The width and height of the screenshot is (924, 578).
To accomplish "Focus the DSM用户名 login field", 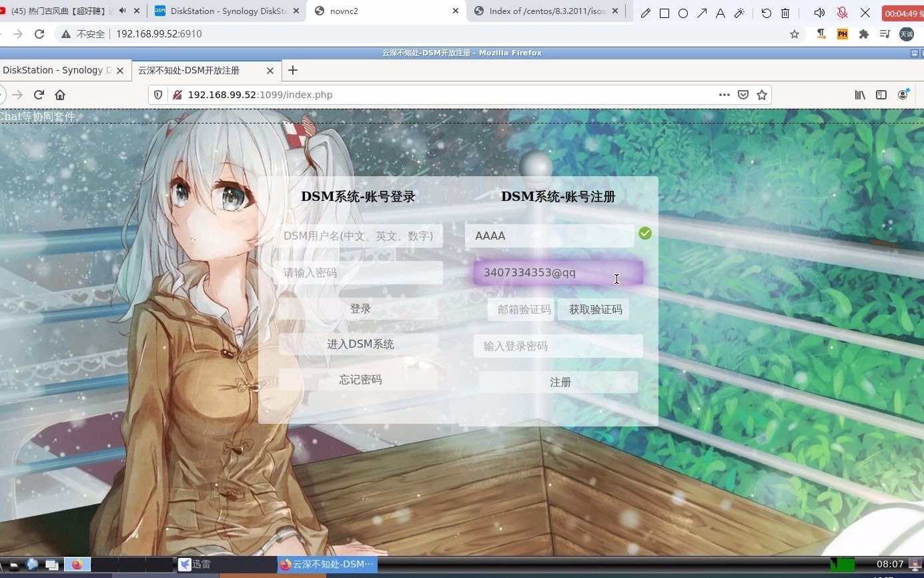I will click(x=358, y=236).
